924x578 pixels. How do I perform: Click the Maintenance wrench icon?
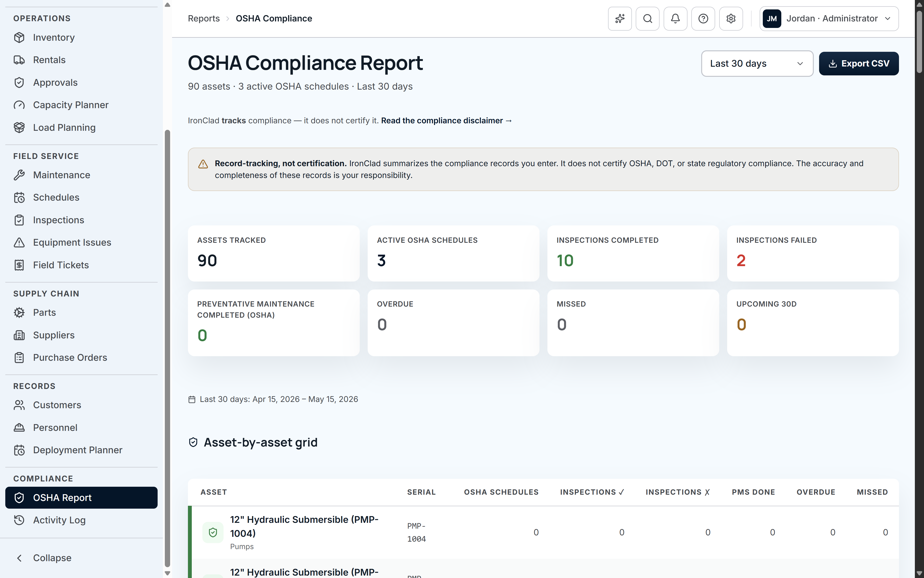click(19, 175)
